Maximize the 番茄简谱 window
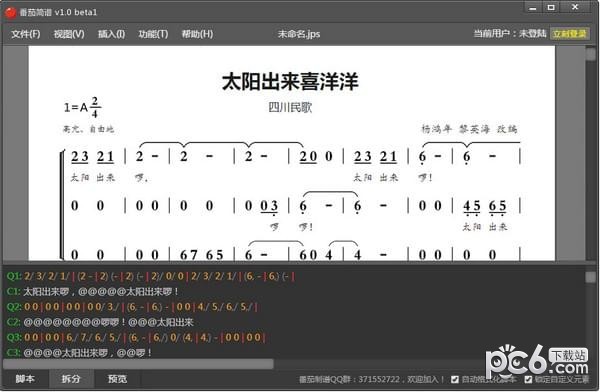Screen dimensions: 600x392 [x=551, y=8]
